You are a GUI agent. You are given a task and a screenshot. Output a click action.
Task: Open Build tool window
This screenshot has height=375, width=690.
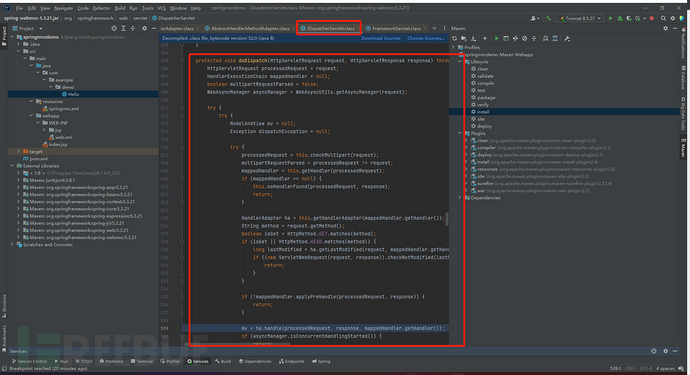[x=223, y=361]
